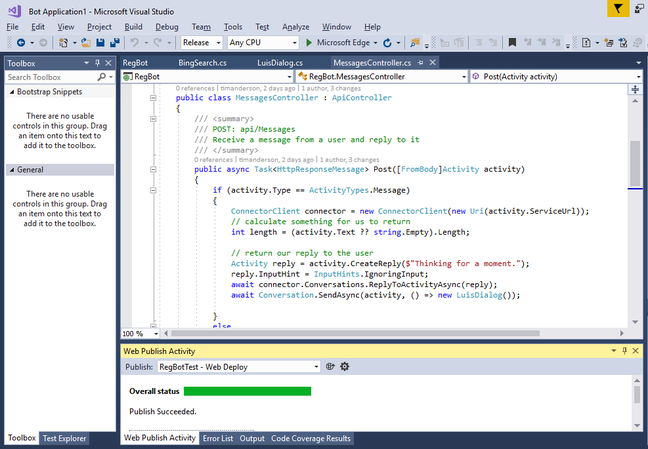The image size is (648, 449).
Task: Open the Build menu
Action: click(133, 27)
